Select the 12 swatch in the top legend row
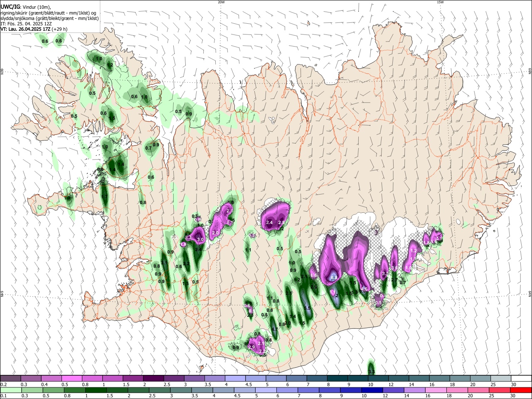 tap(398, 378)
